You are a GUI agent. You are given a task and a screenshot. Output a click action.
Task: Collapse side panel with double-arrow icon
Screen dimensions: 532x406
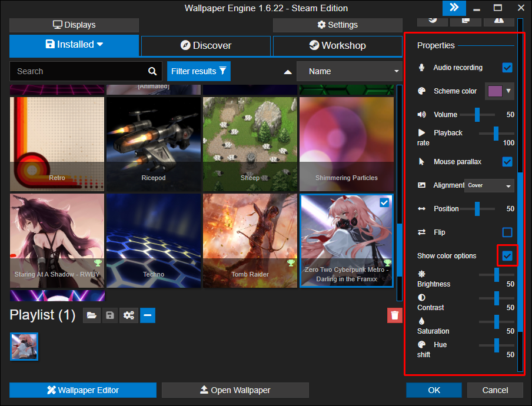[454, 8]
